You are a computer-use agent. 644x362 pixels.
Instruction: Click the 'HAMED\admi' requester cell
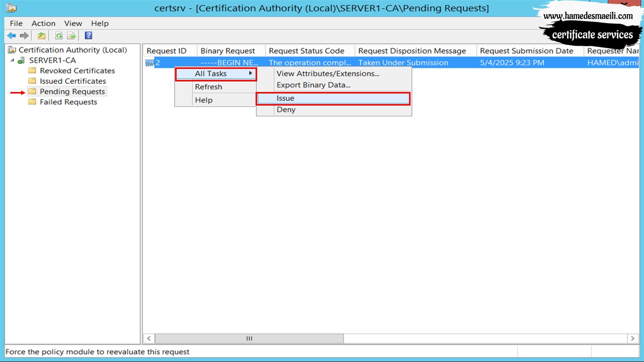612,63
